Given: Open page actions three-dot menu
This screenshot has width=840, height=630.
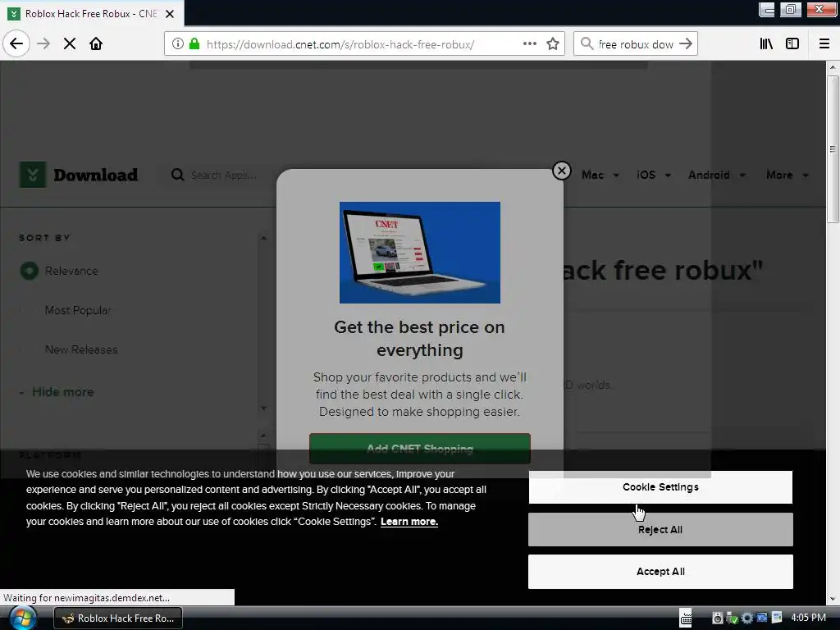Looking at the screenshot, I should click(530, 43).
